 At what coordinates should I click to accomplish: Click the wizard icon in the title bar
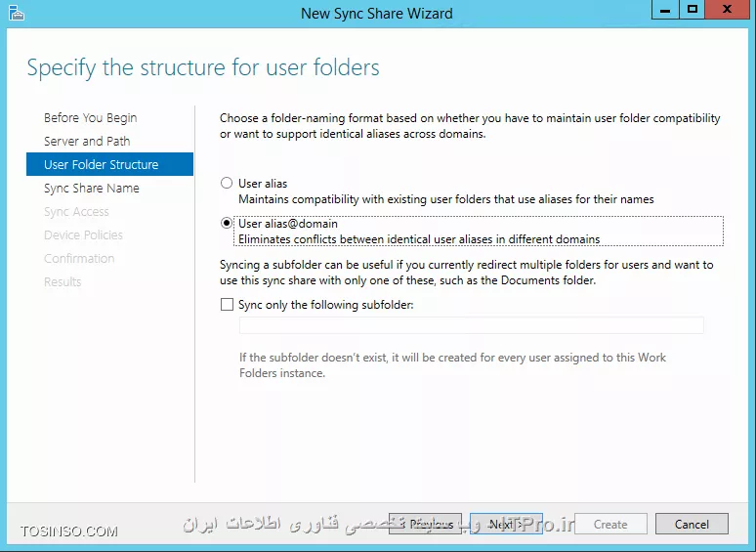17,13
